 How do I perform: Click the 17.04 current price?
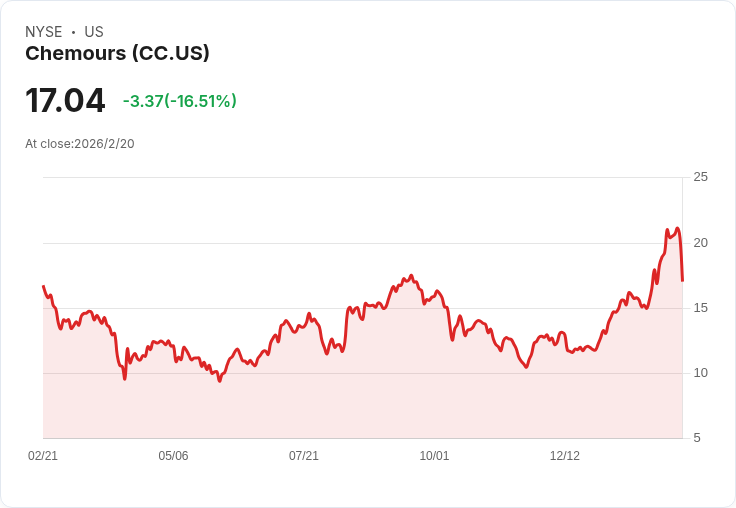65,101
